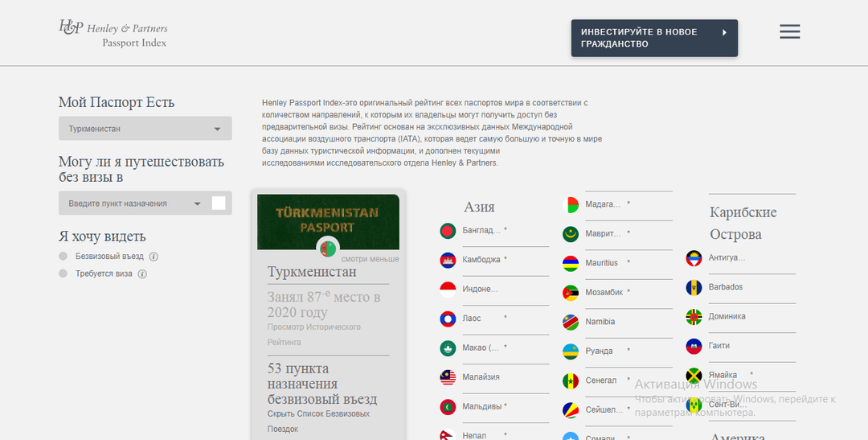Click смотри меньше link
This screenshot has height=440, width=868.
[370, 259]
